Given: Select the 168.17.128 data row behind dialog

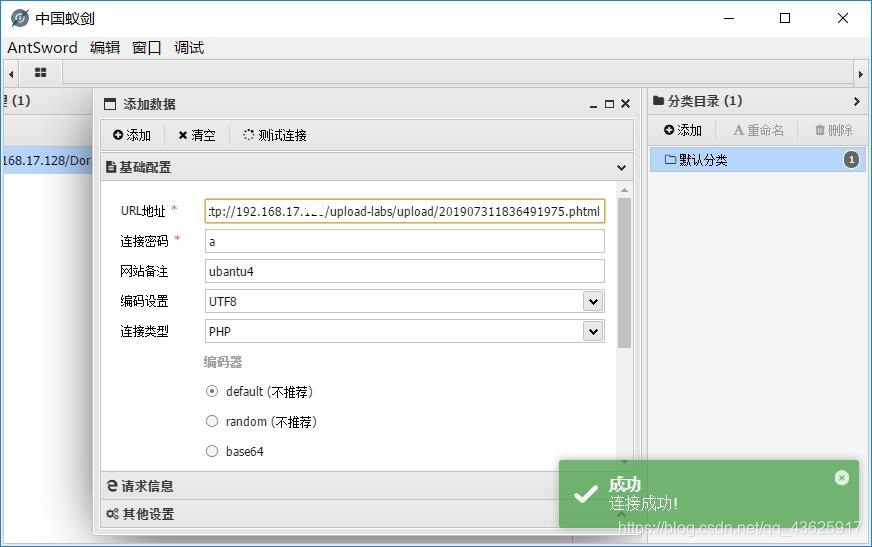Looking at the screenshot, I should pyautogui.click(x=47, y=161).
